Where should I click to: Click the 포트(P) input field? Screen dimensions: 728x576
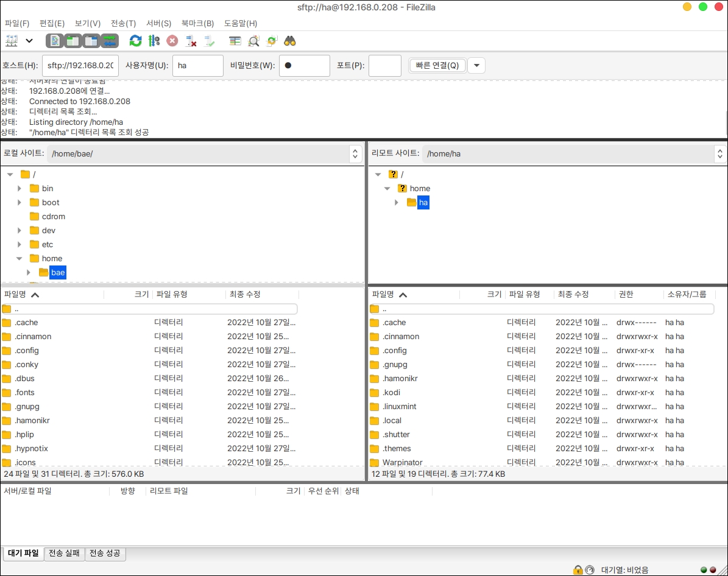point(384,66)
